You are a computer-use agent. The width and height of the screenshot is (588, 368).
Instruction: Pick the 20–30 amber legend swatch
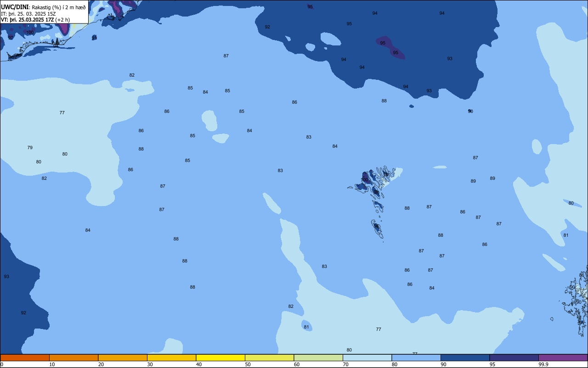click(x=123, y=357)
